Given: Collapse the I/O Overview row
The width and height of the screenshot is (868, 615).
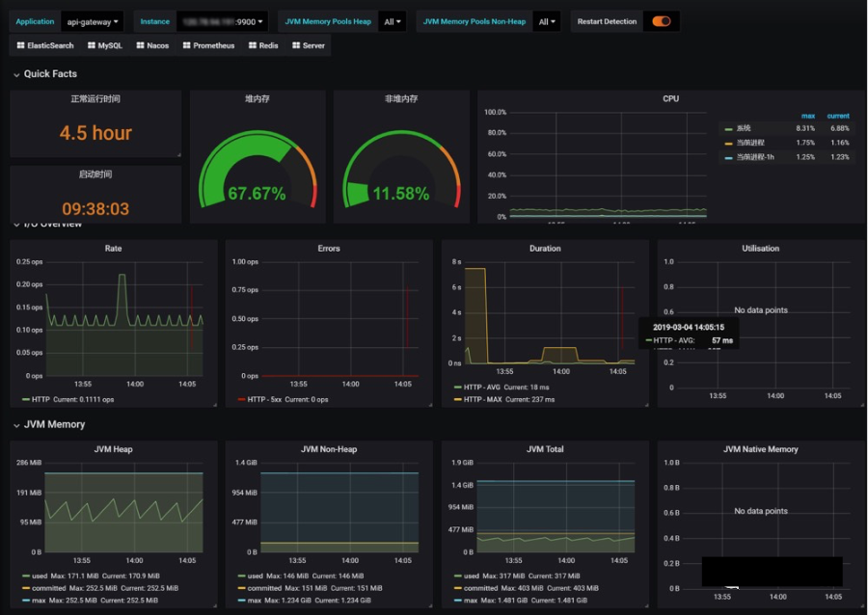Looking at the screenshot, I should tap(47, 225).
